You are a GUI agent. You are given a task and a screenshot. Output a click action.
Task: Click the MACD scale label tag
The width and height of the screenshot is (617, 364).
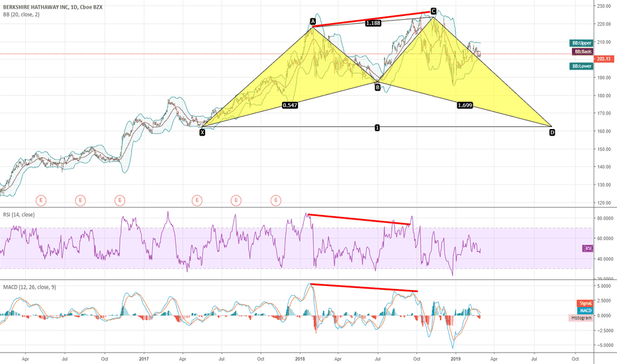[585, 310]
